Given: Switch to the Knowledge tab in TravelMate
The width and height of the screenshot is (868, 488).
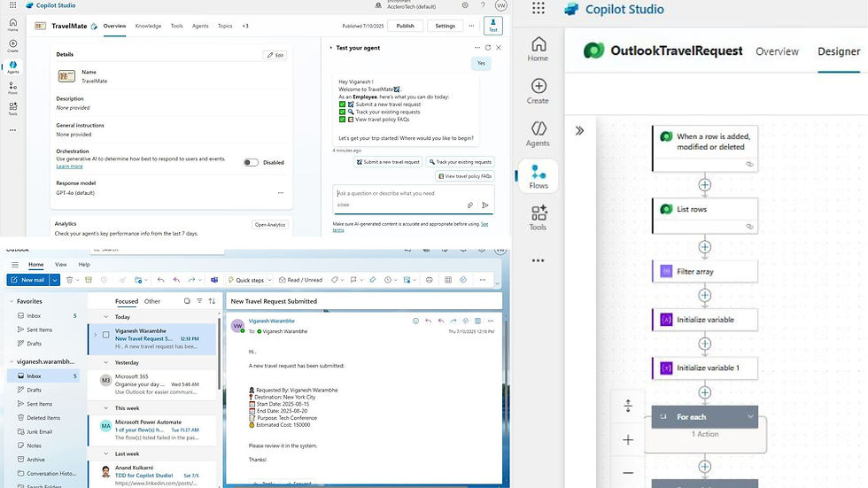Looking at the screenshot, I should pyautogui.click(x=148, y=26).
